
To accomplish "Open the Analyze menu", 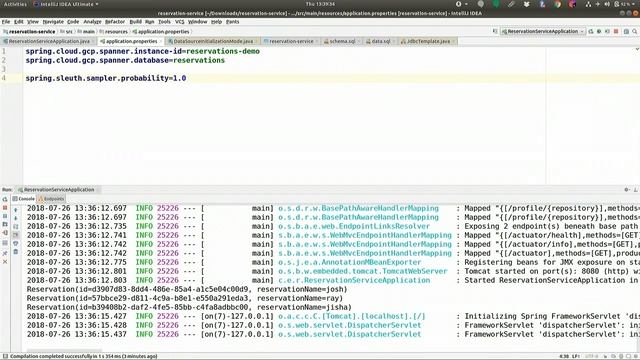I will [92, 22].
